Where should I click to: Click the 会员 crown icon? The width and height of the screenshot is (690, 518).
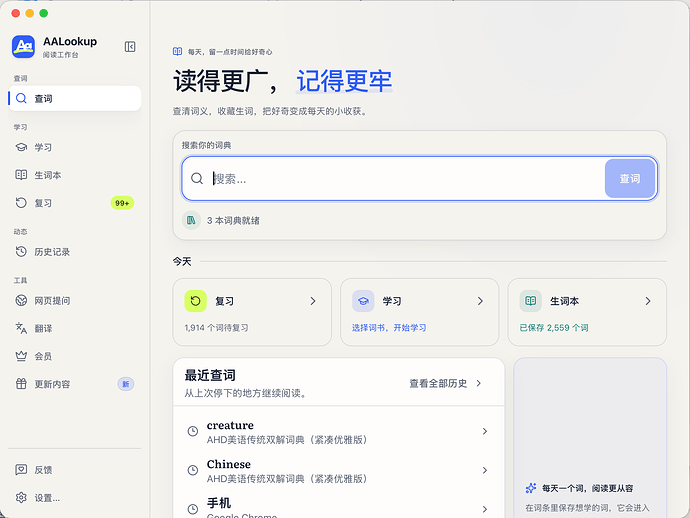(21, 356)
